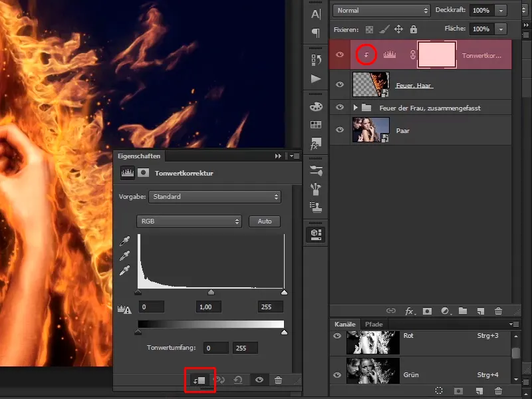Collapse Eigenschaften panel double arrow
532x399 pixels.
(278, 156)
